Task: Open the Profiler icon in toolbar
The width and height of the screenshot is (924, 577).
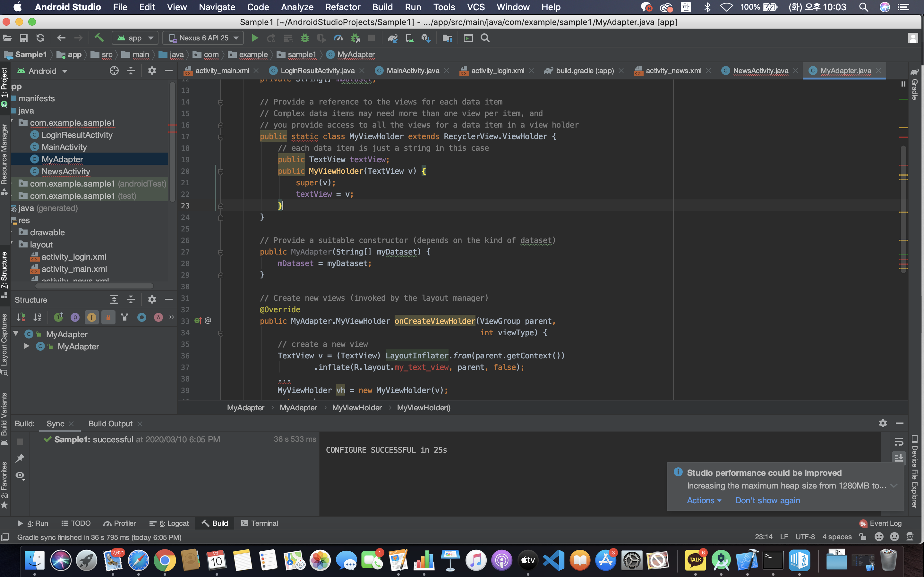Action: [338, 38]
